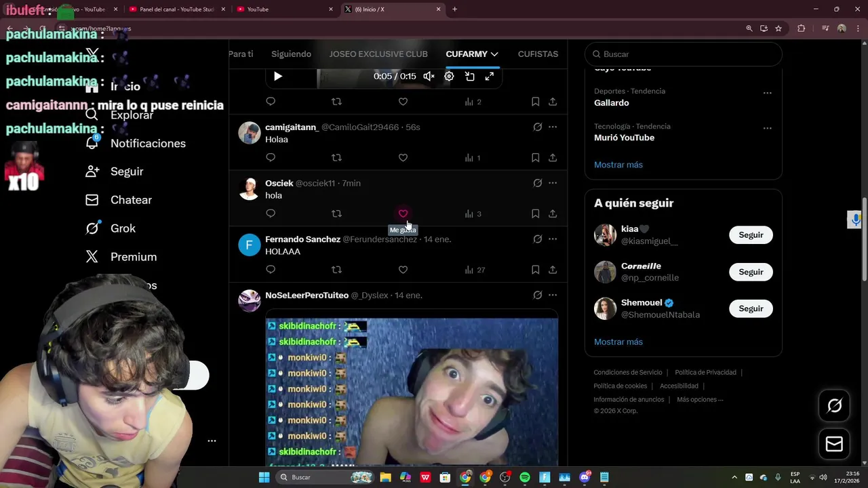Click Mostrar más under trends
This screenshot has height=488, width=868.
pos(618,165)
